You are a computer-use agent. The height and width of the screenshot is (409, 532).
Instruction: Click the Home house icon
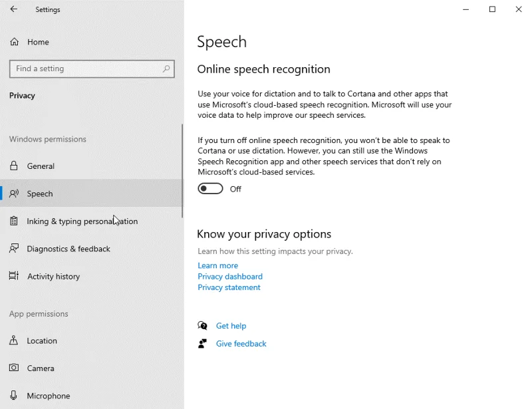pyautogui.click(x=14, y=42)
